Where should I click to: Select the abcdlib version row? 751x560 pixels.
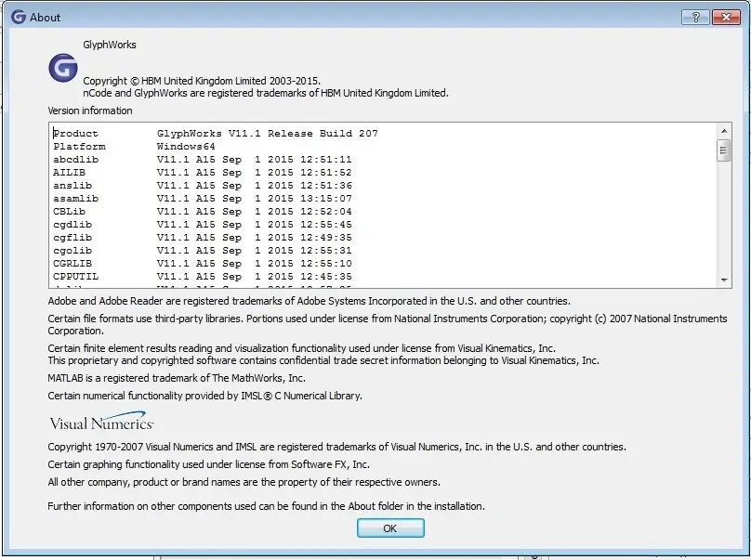[202, 160]
